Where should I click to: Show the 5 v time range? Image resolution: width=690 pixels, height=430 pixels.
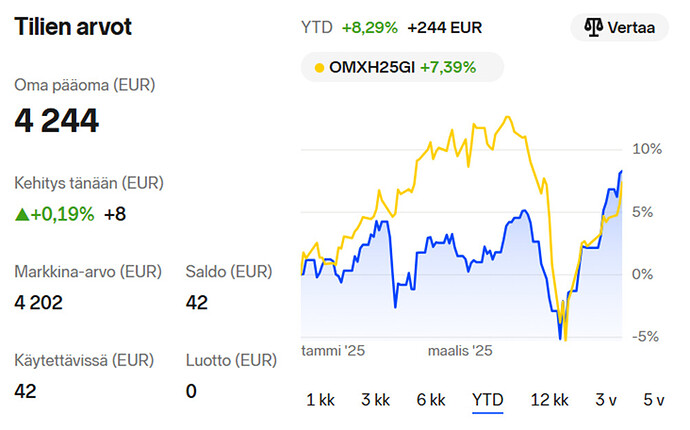tap(654, 400)
